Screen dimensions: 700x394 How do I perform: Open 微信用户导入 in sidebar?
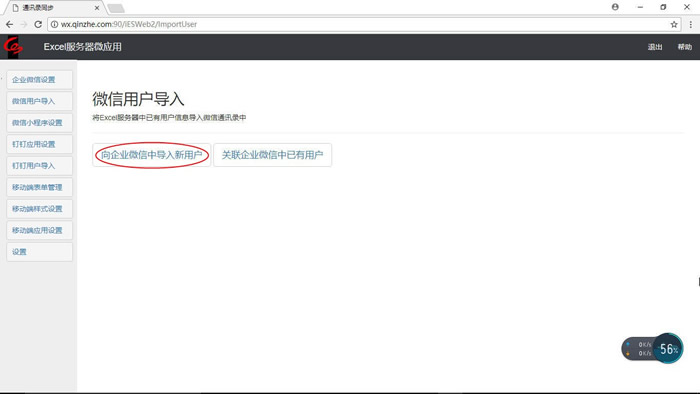tap(39, 101)
